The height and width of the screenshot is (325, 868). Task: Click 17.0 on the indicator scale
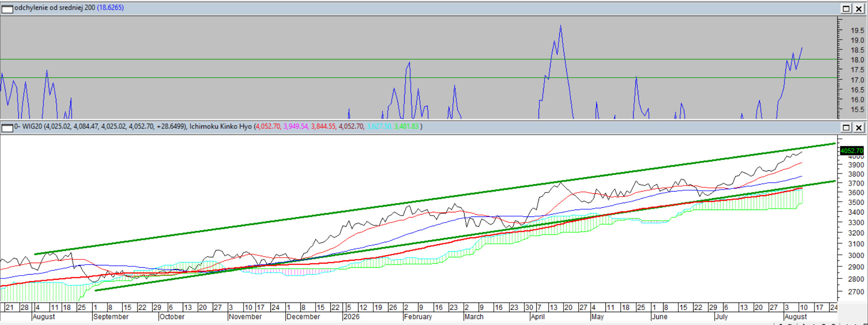[x=857, y=80]
